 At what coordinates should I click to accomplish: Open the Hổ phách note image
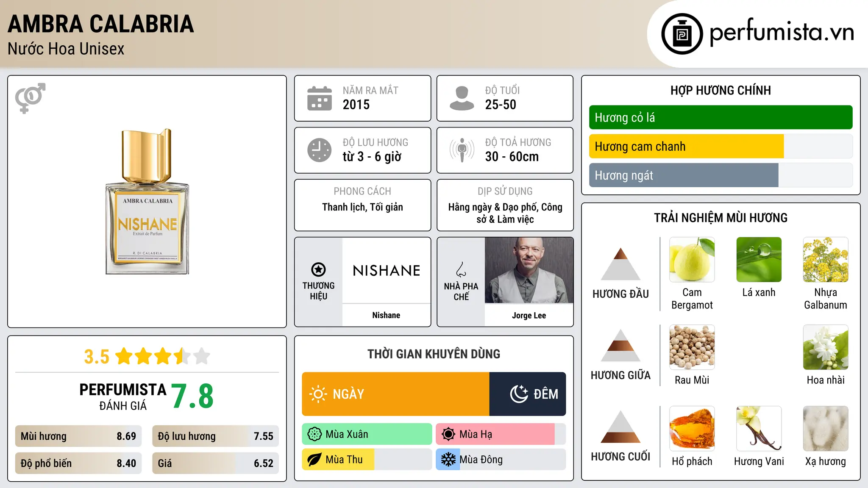tap(692, 429)
